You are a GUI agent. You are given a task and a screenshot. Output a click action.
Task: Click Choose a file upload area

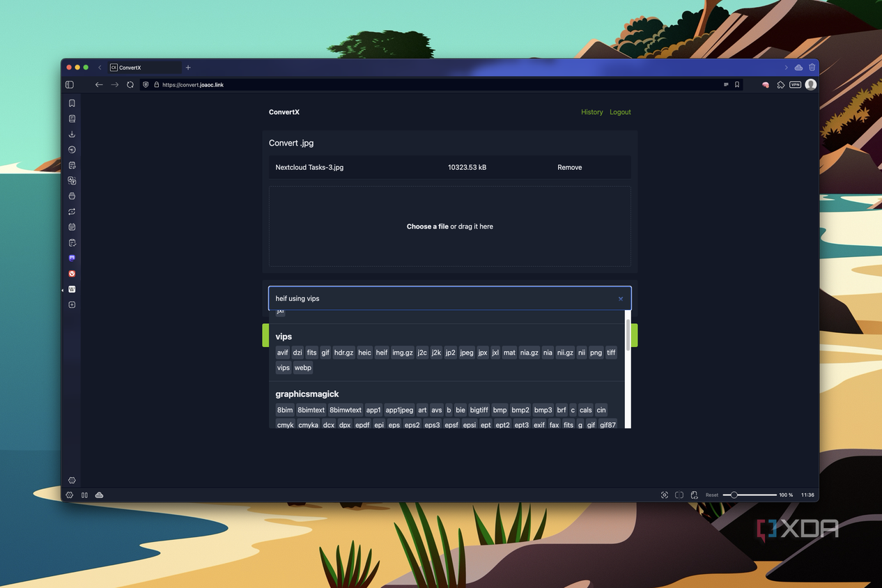tap(450, 226)
